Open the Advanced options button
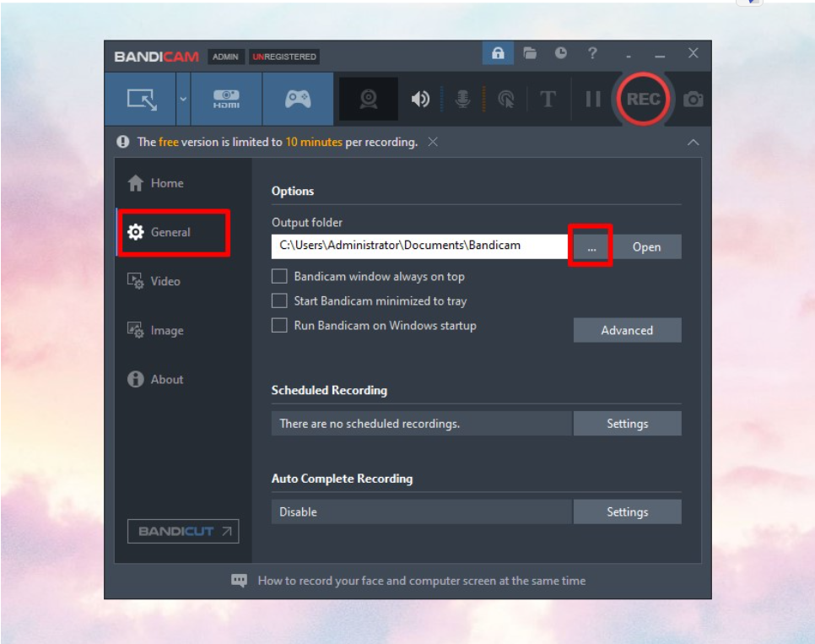The height and width of the screenshot is (644, 815). [x=627, y=330]
